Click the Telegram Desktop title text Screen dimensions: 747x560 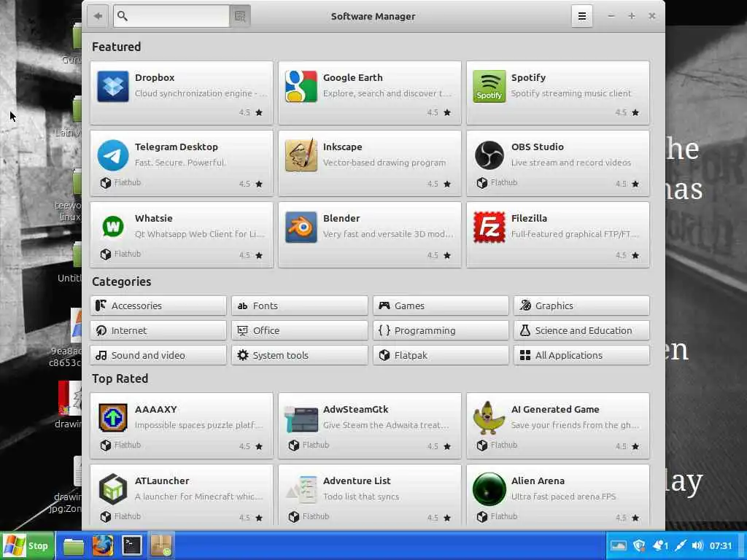177,147
